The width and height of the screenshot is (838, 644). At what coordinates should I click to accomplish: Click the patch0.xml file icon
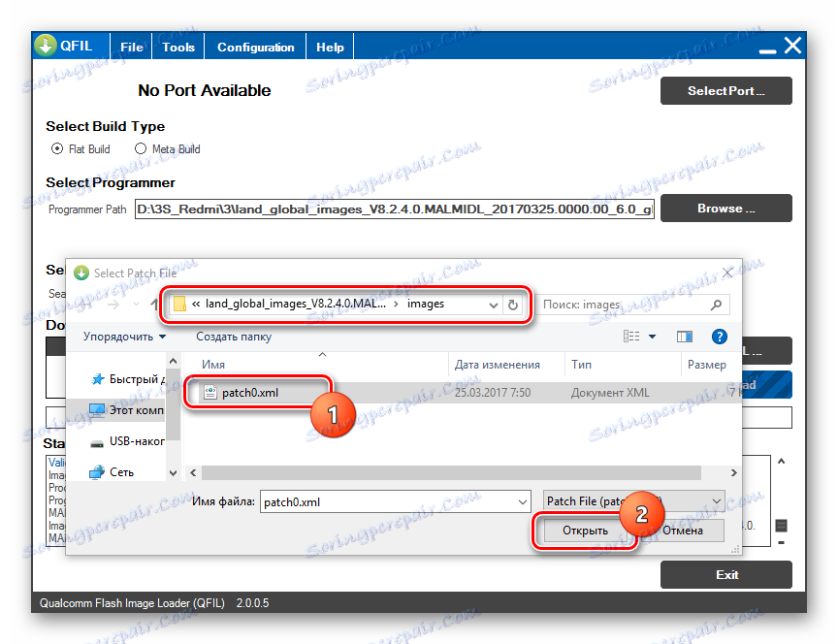pos(210,393)
